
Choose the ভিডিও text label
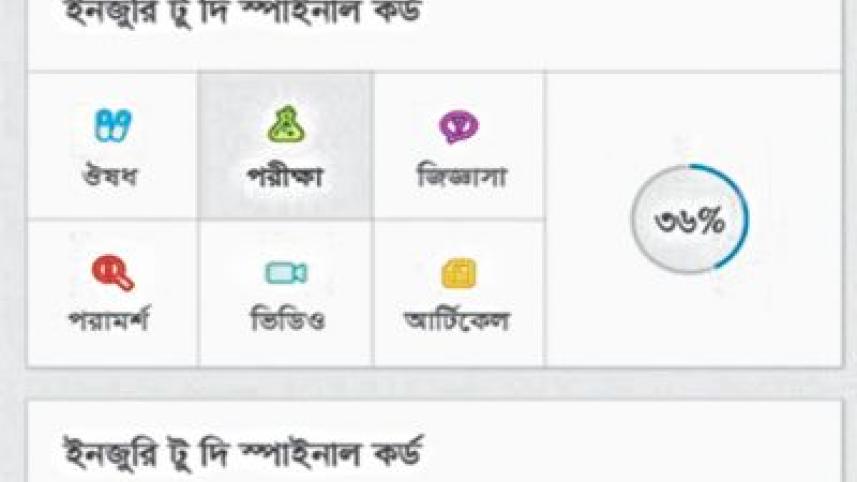click(287, 319)
